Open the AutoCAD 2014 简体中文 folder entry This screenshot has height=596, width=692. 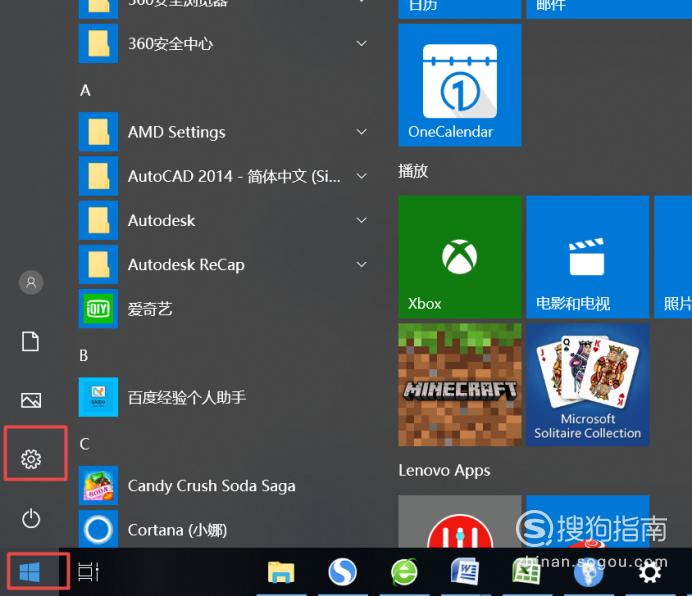click(225, 176)
